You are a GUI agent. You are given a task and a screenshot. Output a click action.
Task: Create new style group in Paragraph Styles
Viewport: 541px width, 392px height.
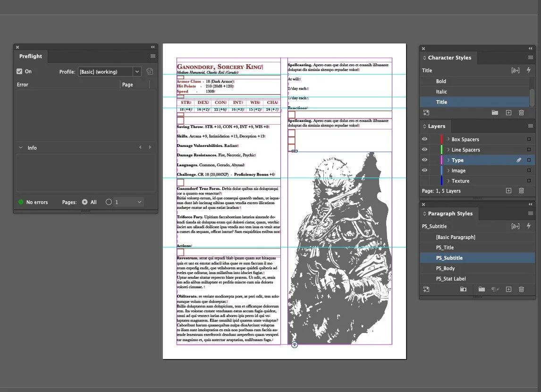click(482, 289)
